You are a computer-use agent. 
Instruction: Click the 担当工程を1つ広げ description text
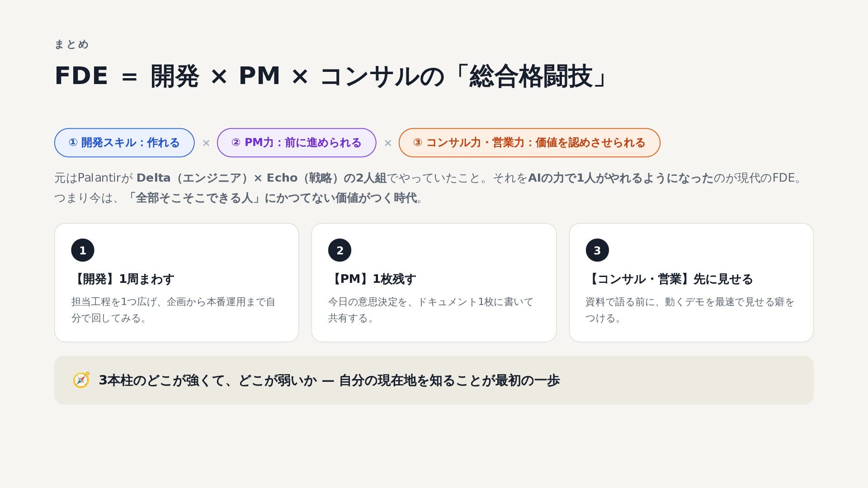(x=174, y=310)
